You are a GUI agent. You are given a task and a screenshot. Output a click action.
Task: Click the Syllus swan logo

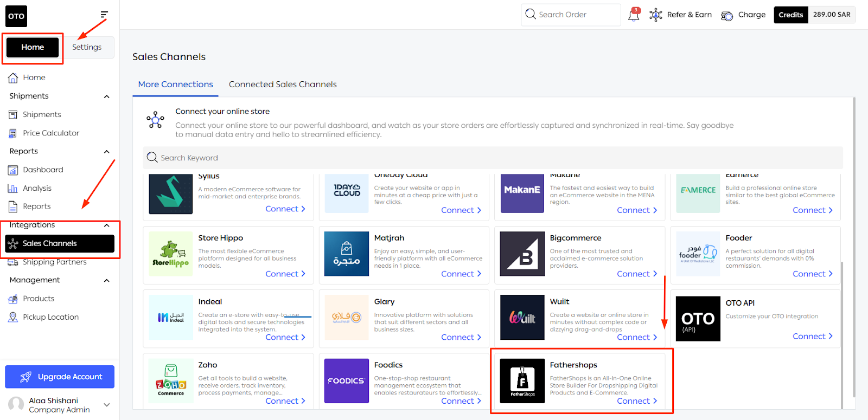pyautogui.click(x=171, y=193)
